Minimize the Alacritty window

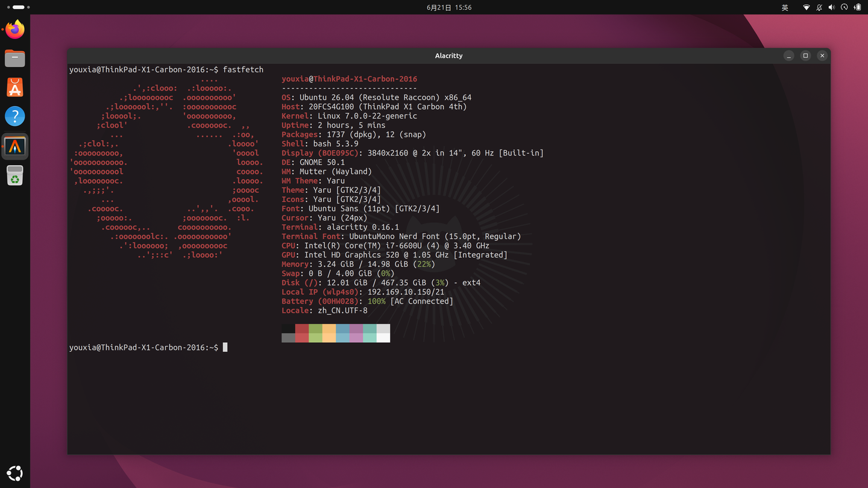[788, 55]
